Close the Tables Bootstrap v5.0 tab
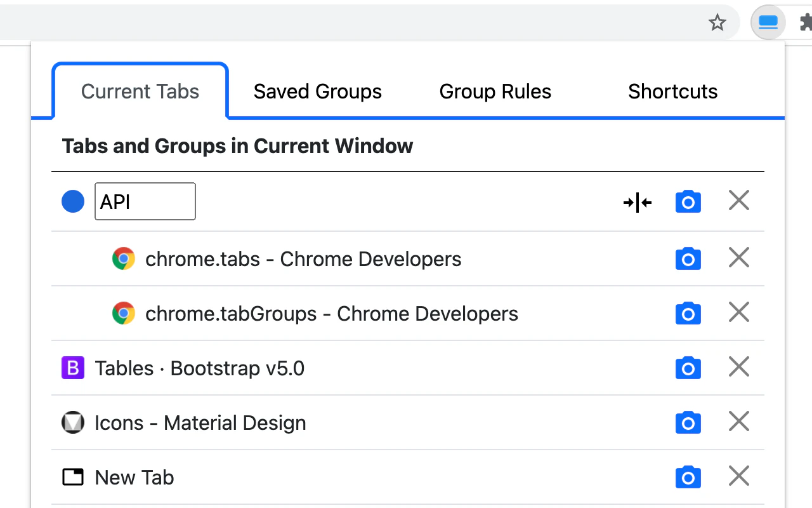This screenshot has width=812, height=508. (x=739, y=368)
